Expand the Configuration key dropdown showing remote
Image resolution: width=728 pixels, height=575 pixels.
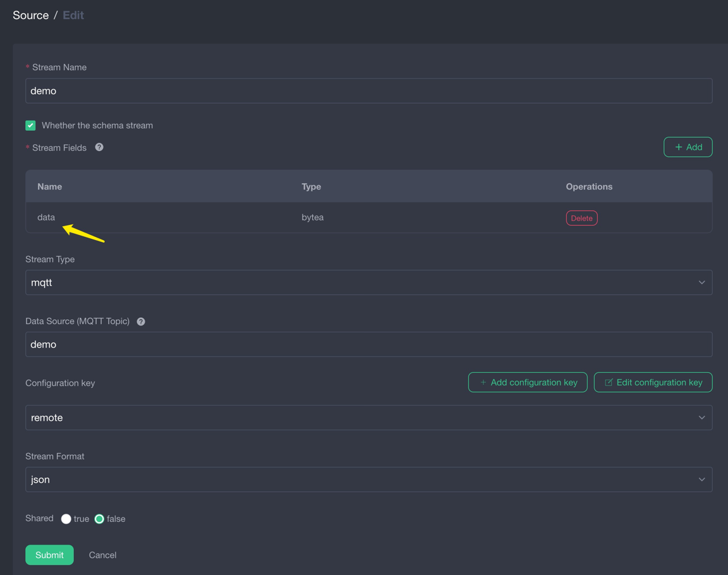pos(368,418)
